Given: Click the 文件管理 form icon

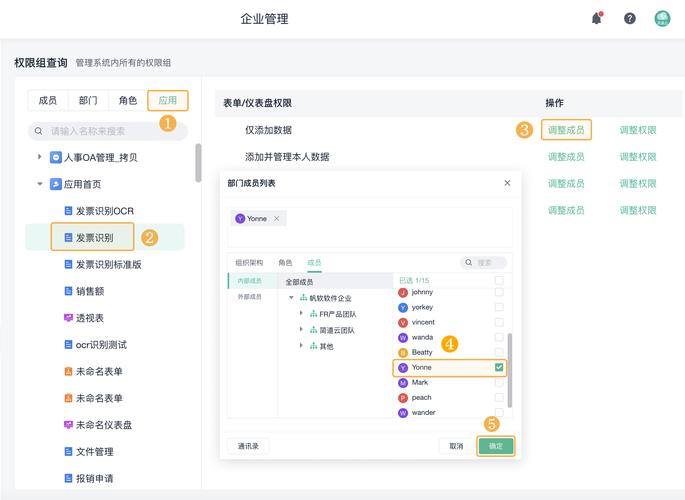Looking at the screenshot, I should tap(68, 452).
